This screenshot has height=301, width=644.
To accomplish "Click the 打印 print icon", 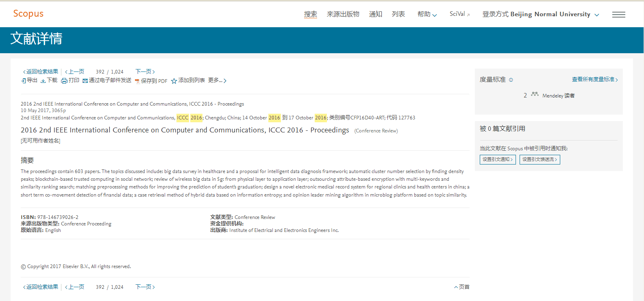I will [x=64, y=81].
